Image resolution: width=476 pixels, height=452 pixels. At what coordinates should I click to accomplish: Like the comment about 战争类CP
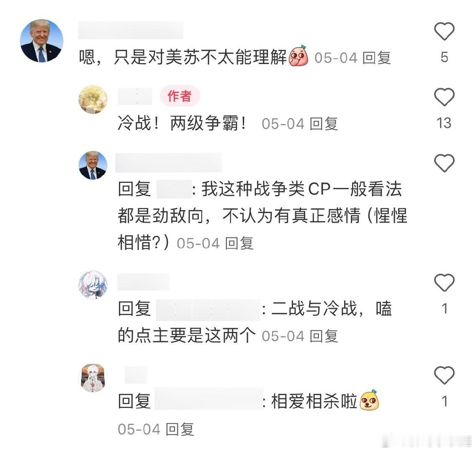tap(444, 163)
